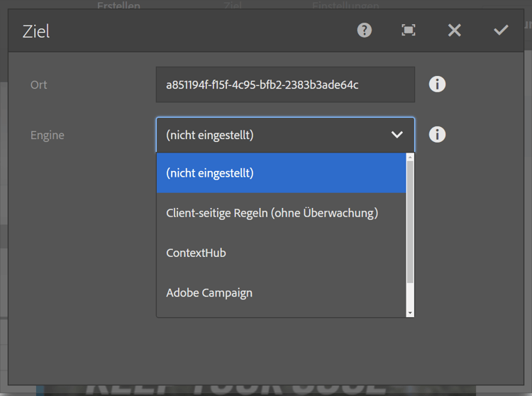Open the help icon in Ziel dialog

tap(365, 31)
